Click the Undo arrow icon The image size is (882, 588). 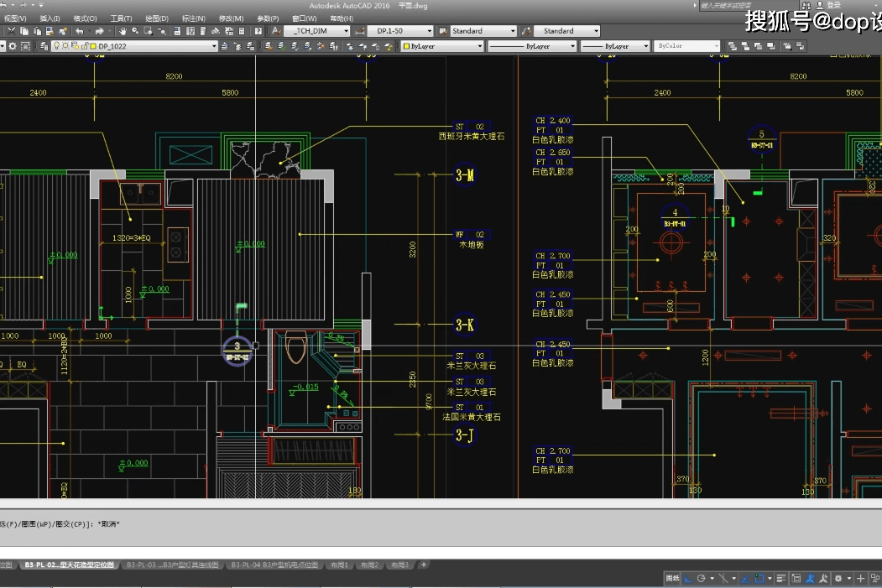pyautogui.click(x=80, y=32)
